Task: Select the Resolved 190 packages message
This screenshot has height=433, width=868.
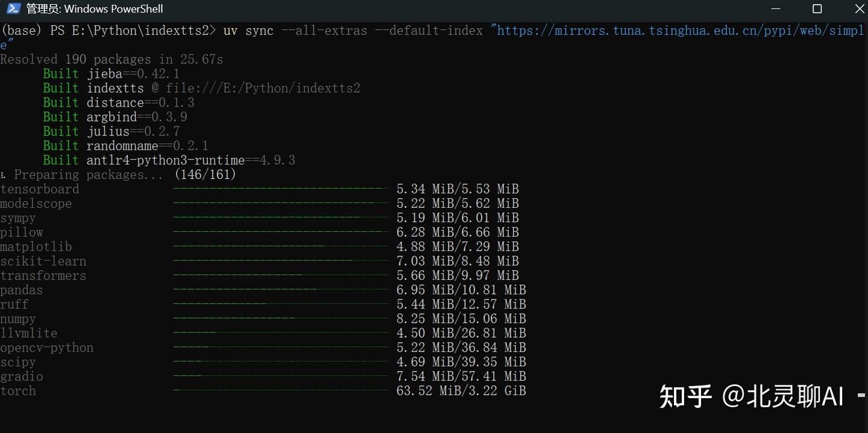Action: [x=112, y=59]
